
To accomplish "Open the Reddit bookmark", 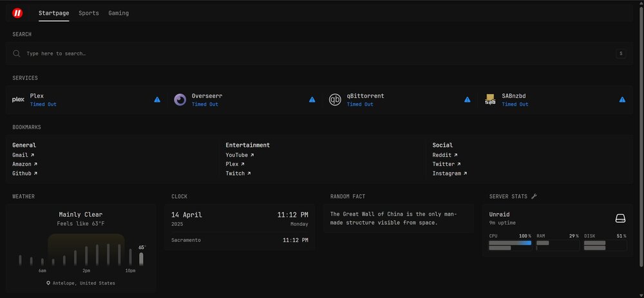I will [x=445, y=155].
